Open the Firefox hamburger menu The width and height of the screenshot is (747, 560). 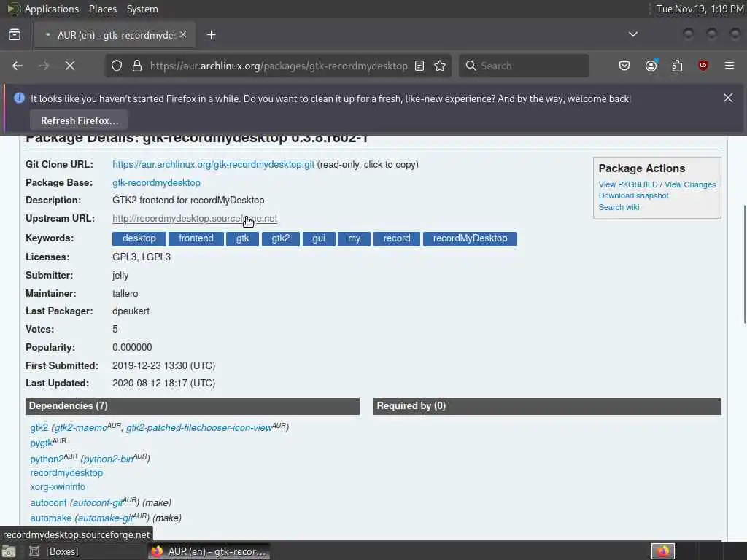[729, 66]
